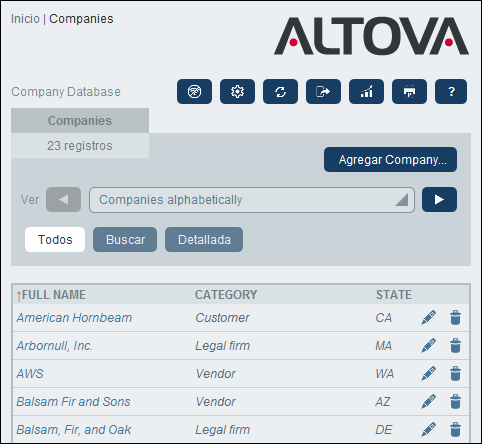Select the Todos view toggle
The width and height of the screenshot is (482, 444).
[x=55, y=239]
